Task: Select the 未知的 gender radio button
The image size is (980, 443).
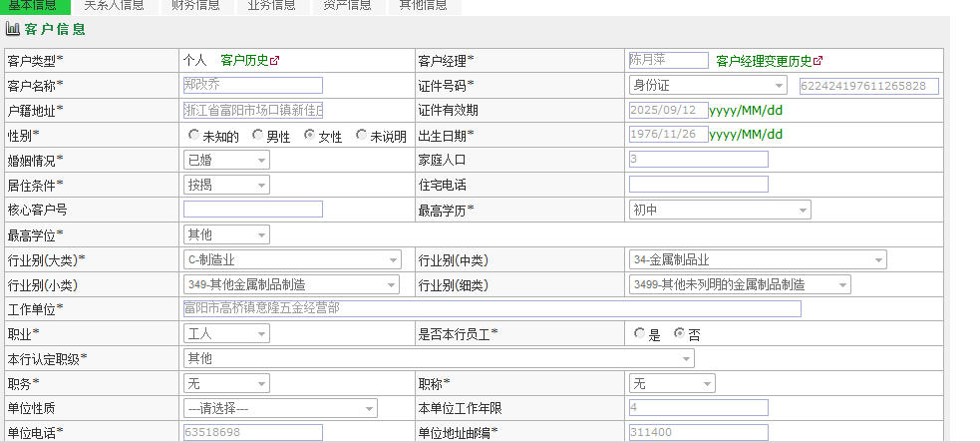Action: (x=193, y=135)
